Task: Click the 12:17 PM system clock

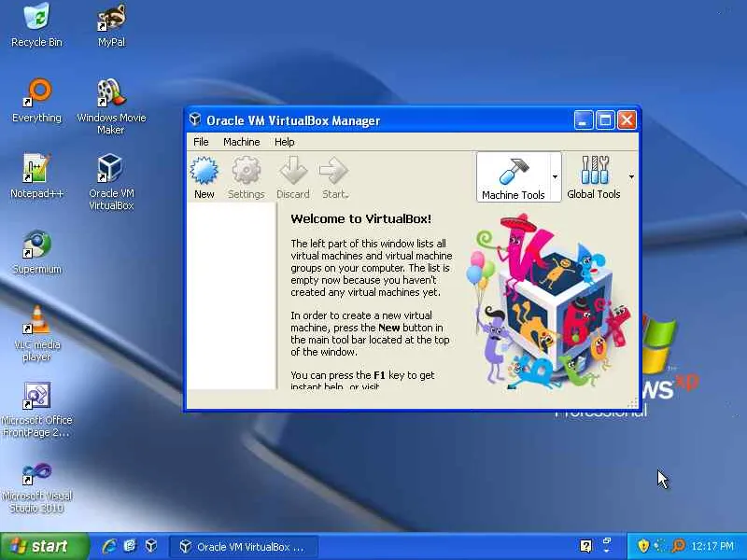Action: (712, 546)
